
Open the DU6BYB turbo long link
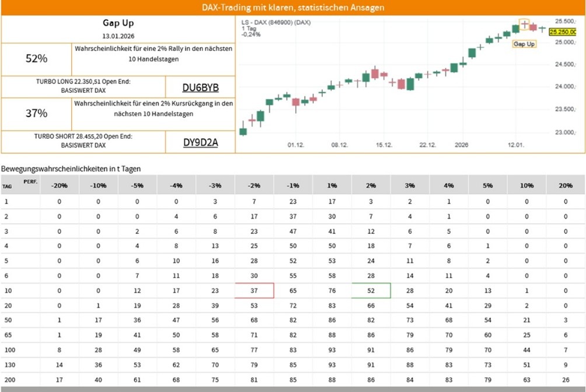(x=200, y=87)
